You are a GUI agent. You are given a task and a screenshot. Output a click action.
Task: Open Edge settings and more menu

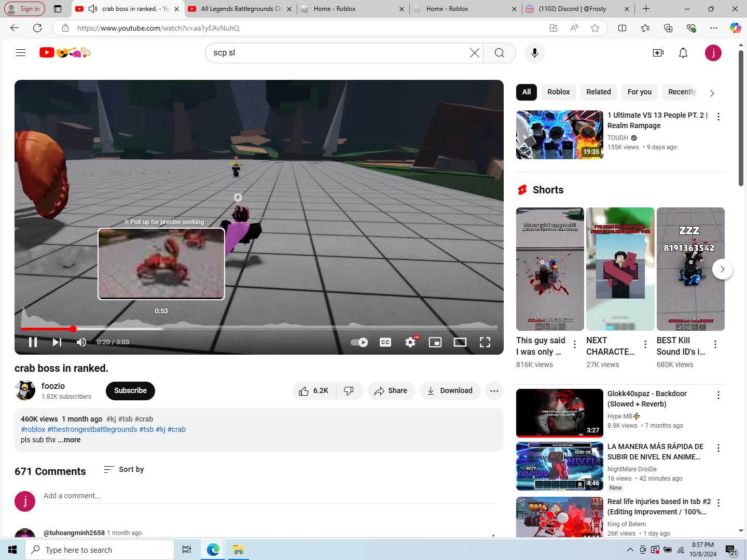(714, 28)
